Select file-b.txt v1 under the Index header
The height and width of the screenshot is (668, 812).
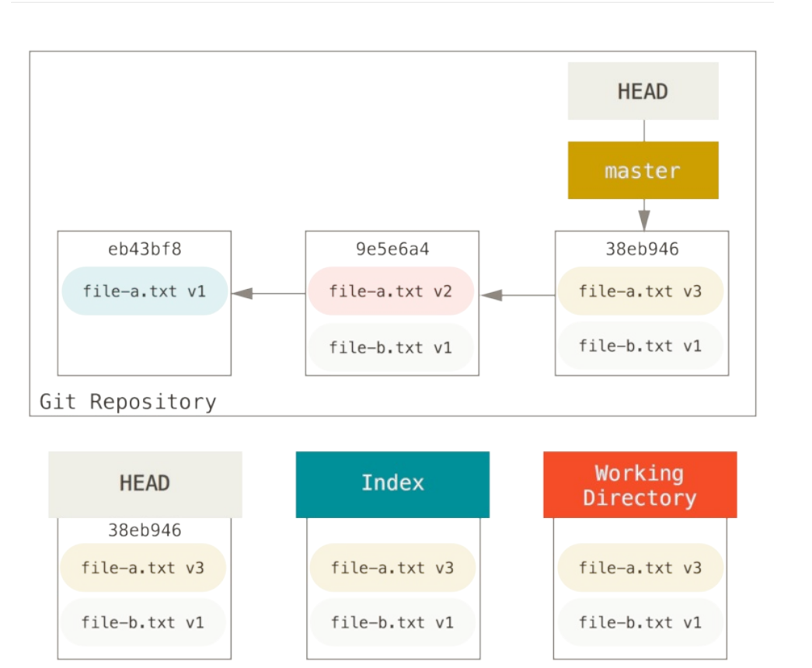click(392, 622)
